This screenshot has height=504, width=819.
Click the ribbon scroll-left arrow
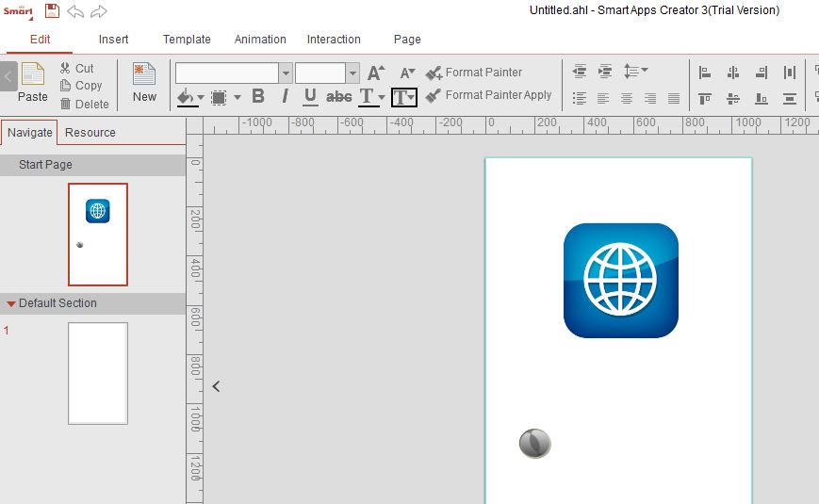[x=8, y=76]
